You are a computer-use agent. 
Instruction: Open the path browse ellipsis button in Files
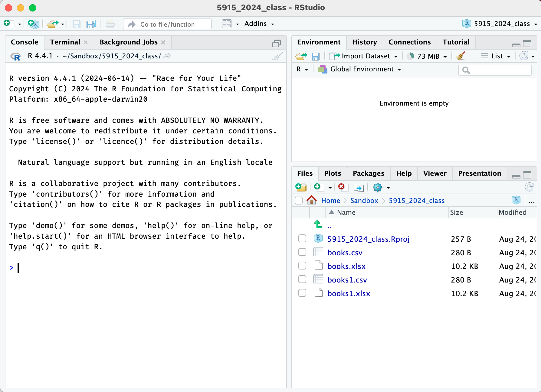click(x=532, y=201)
